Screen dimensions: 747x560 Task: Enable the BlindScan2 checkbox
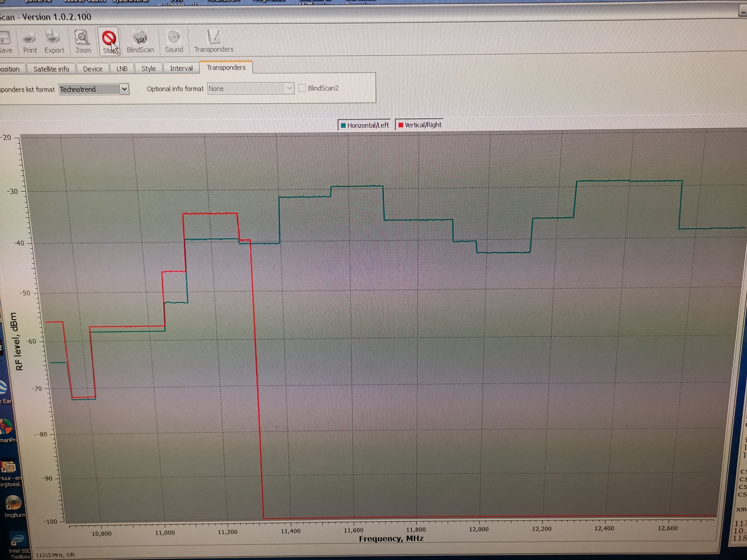(x=302, y=88)
